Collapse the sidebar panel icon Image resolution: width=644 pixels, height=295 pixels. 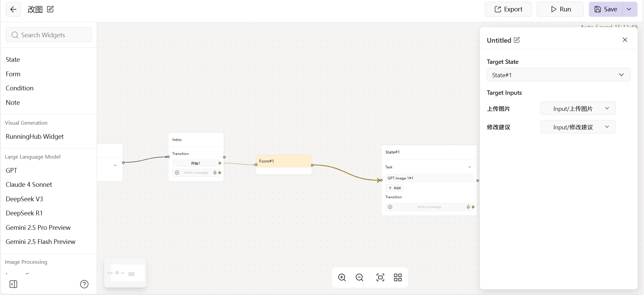[13, 284]
